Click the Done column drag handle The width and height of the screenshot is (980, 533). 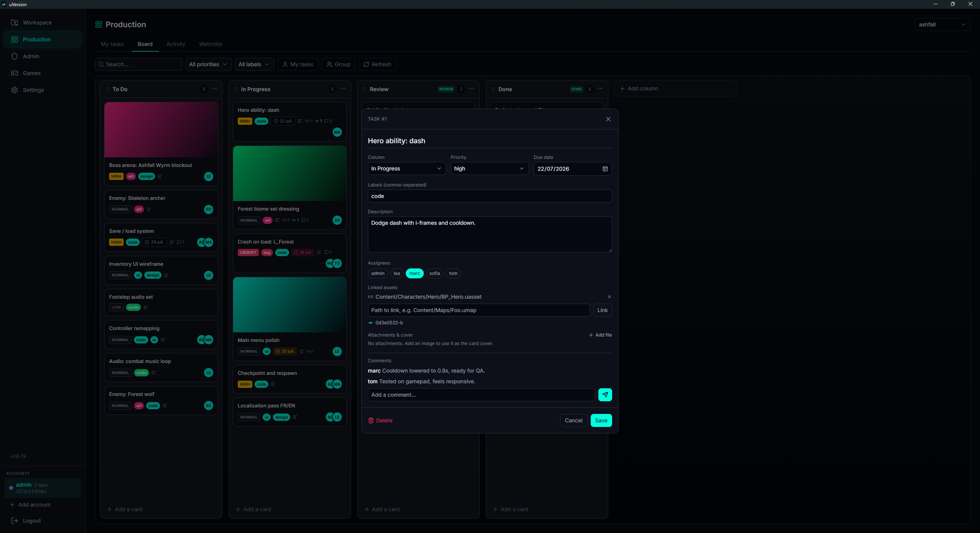click(x=493, y=89)
